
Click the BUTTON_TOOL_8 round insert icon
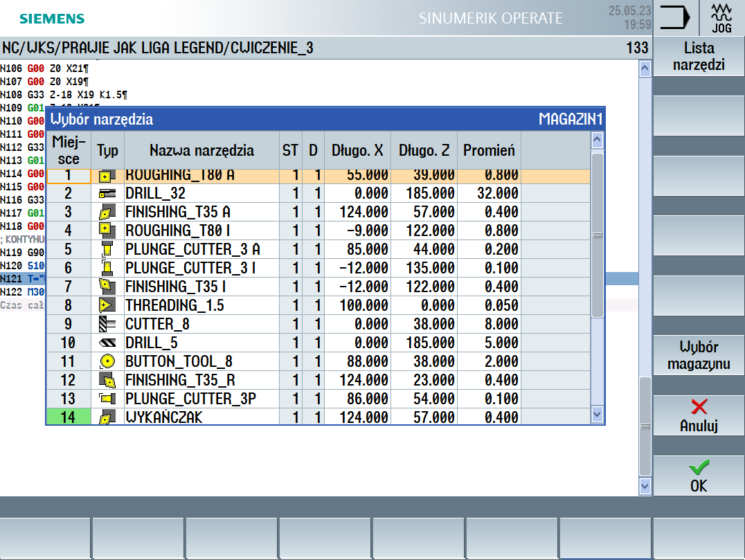point(107,361)
